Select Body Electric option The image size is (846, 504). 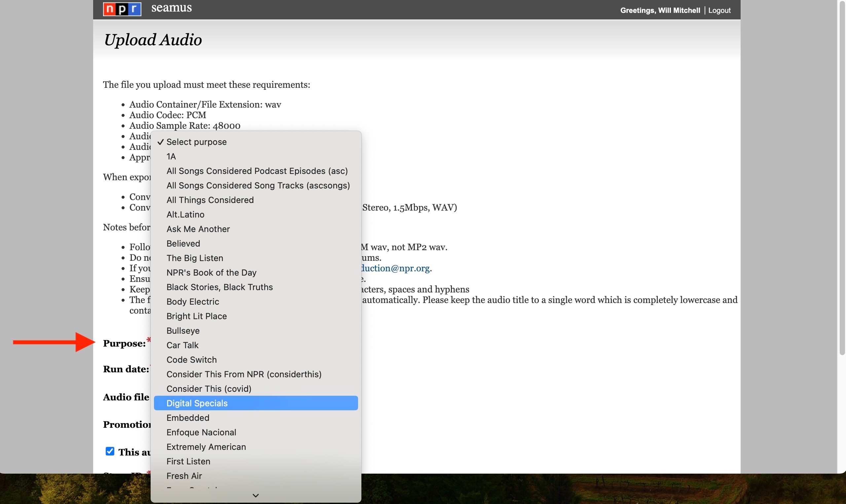tap(256, 302)
